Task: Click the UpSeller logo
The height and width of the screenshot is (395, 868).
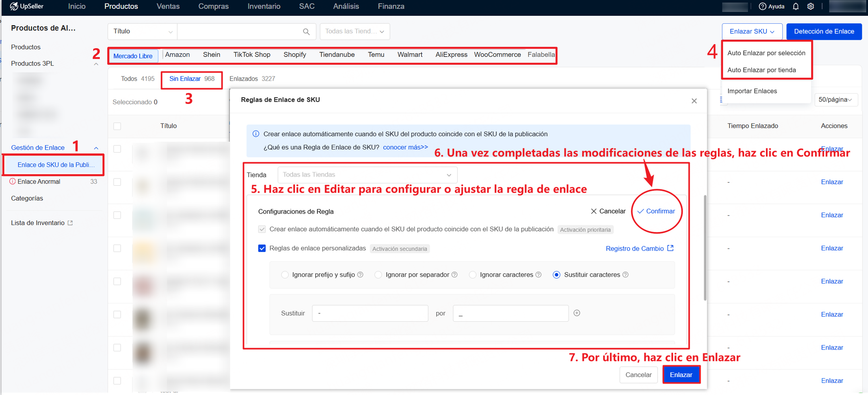Action: click(x=27, y=6)
